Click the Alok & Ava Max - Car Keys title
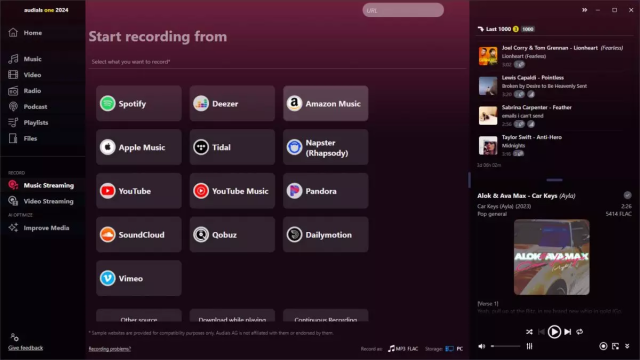Screen dimensions: 640x360 pyautogui.click(x=526, y=196)
